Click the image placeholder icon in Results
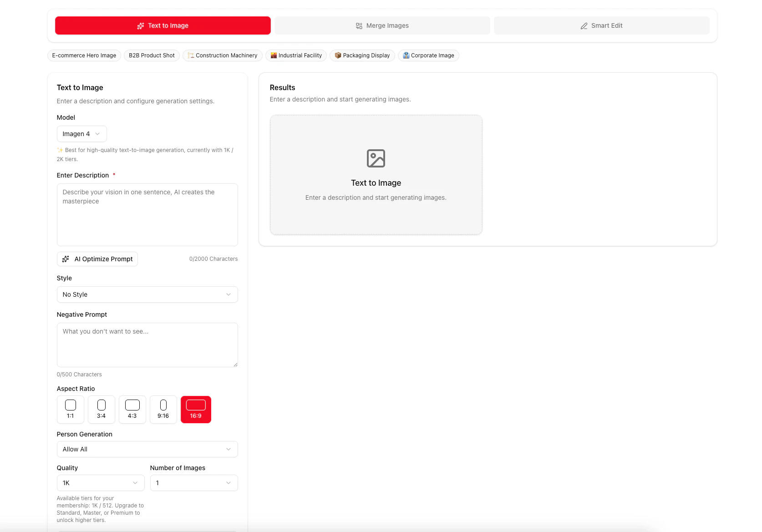This screenshot has height=532, width=762. pos(376,158)
